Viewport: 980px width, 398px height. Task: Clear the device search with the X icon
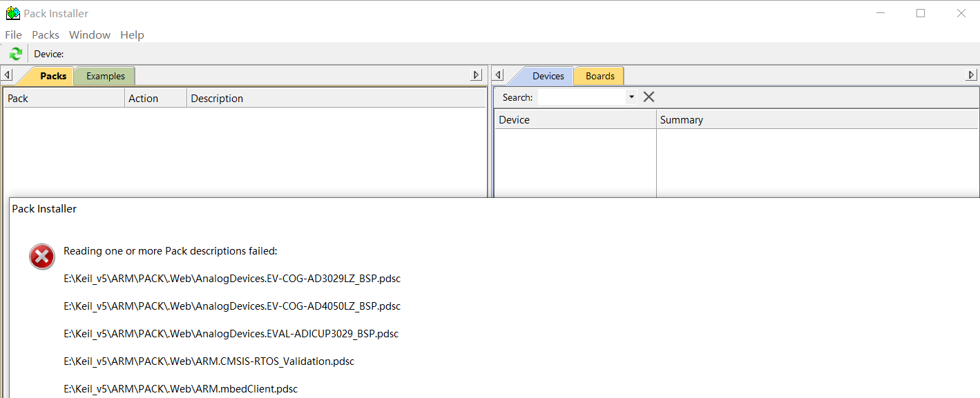coord(648,97)
